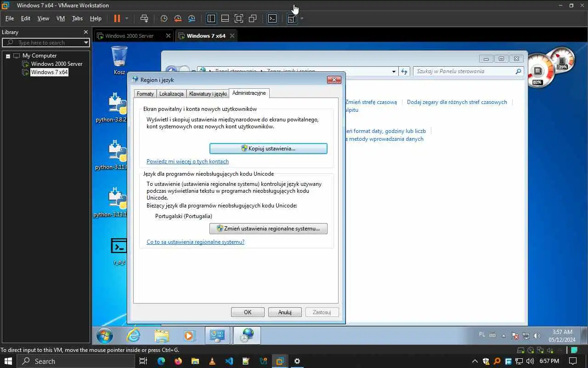Open Windows Explorer folder on Windows 7 taskbar

click(162, 336)
